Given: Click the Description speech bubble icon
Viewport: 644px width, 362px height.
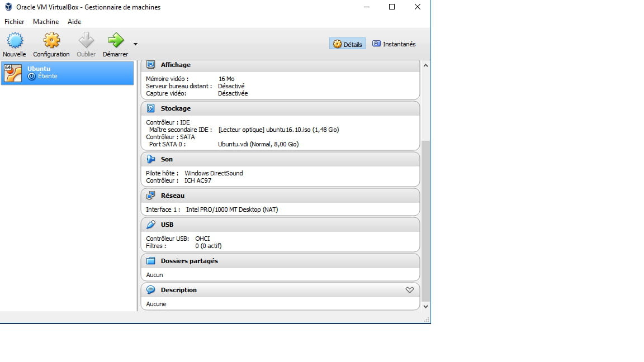Looking at the screenshot, I should [x=151, y=290].
